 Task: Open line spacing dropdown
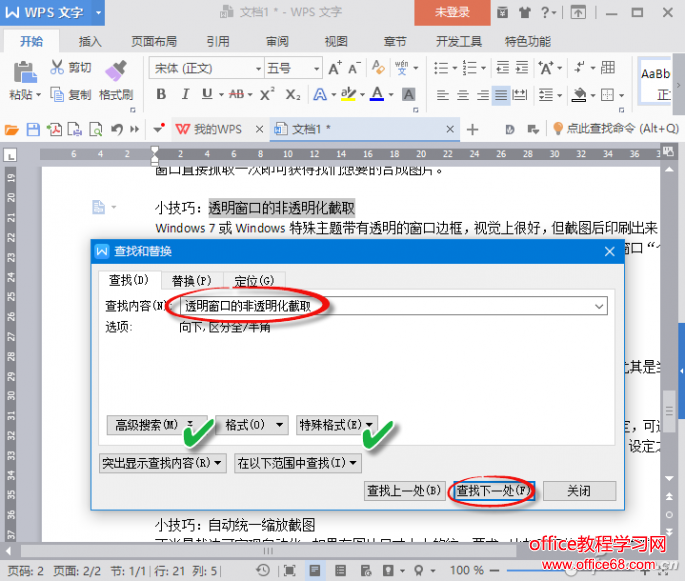pyautogui.click(x=559, y=95)
